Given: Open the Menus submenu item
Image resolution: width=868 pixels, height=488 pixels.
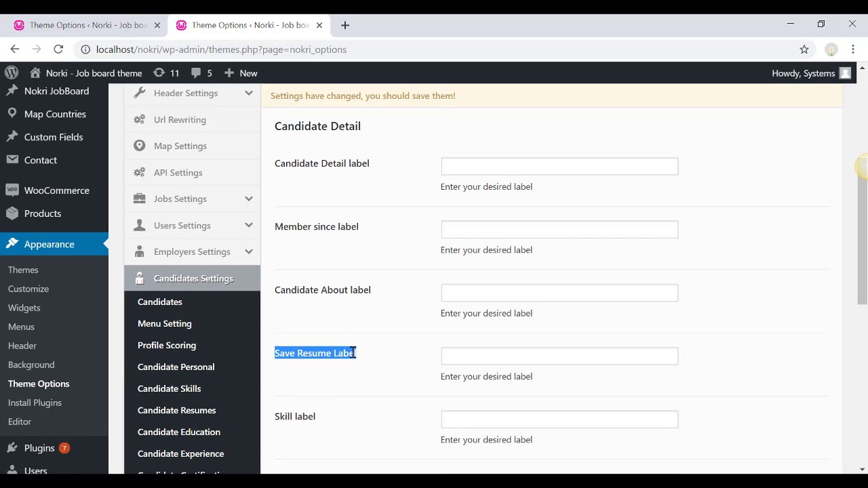Looking at the screenshot, I should point(21,327).
